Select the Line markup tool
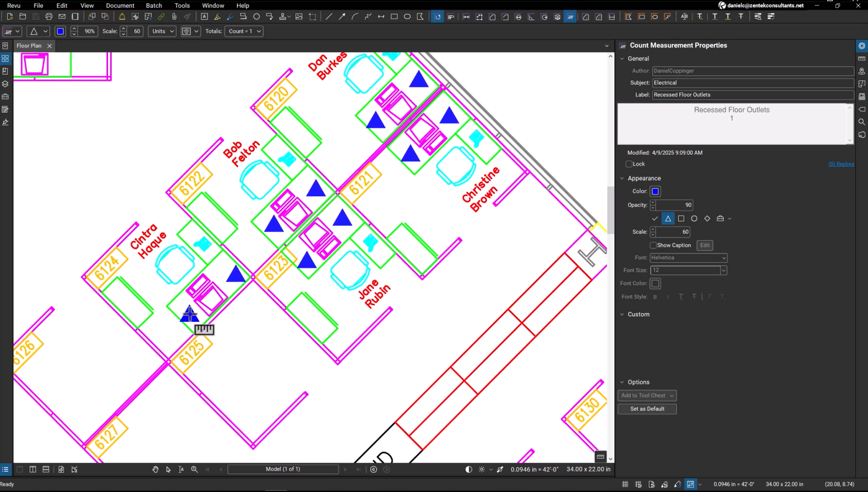This screenshot has width=868, height=492. 329,17
